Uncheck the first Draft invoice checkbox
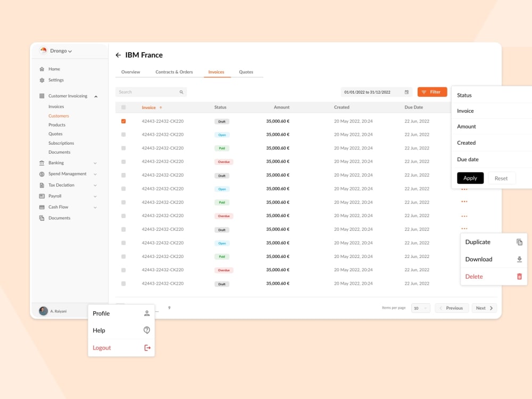532x399 pixels. point(123,121)
